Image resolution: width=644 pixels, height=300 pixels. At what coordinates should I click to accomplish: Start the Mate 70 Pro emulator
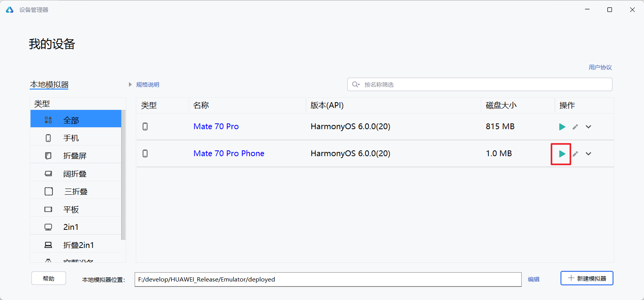pos(562,127)
